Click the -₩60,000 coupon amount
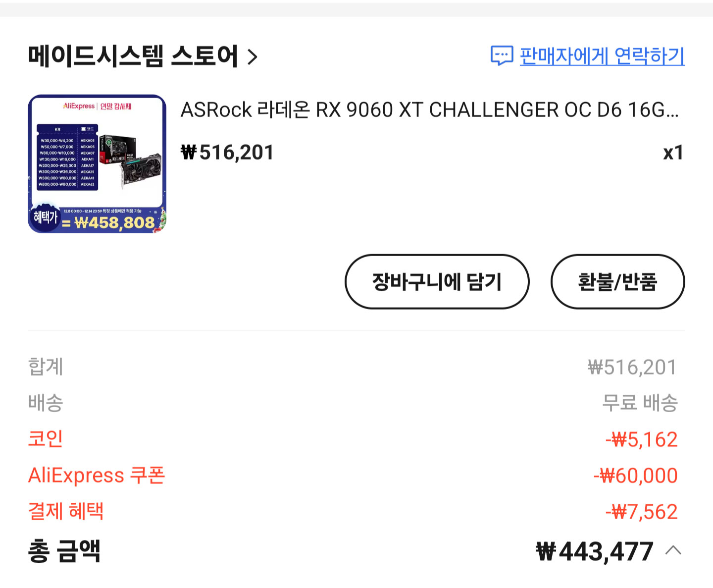 coord(636,476)
